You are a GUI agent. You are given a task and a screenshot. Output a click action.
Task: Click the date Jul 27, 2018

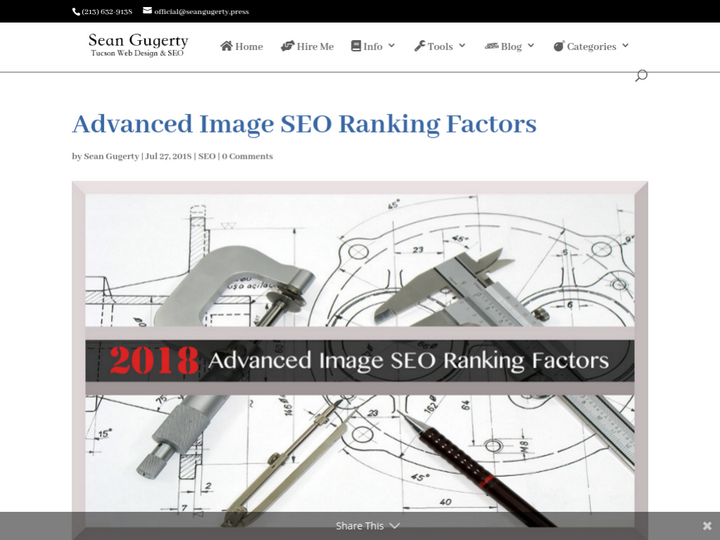(168, 156)
